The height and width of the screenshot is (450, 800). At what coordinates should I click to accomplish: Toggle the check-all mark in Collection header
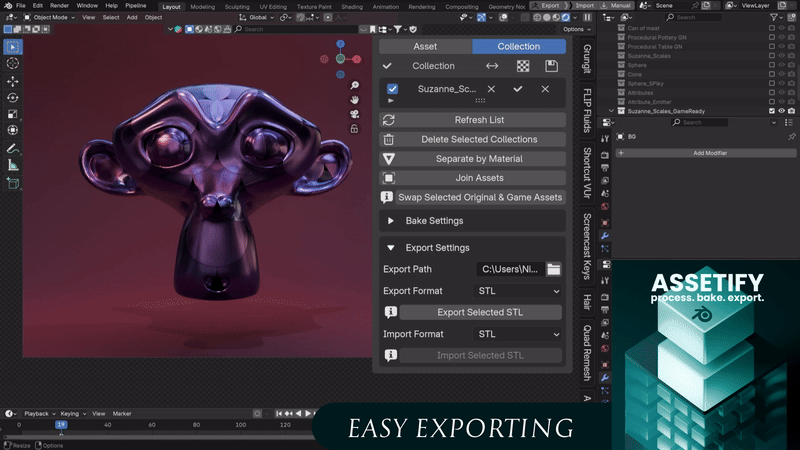(x=387, y=66)
